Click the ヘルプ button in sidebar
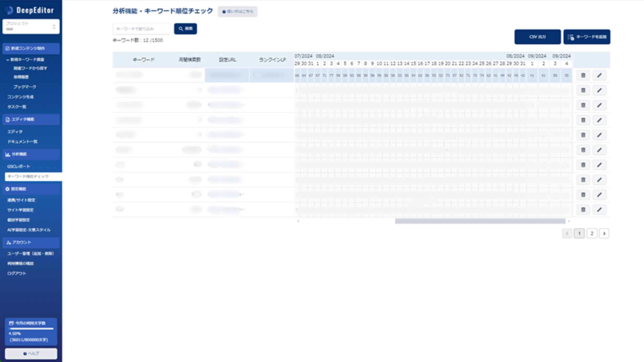This screenshot has height=362, width=644. (31, 354)
